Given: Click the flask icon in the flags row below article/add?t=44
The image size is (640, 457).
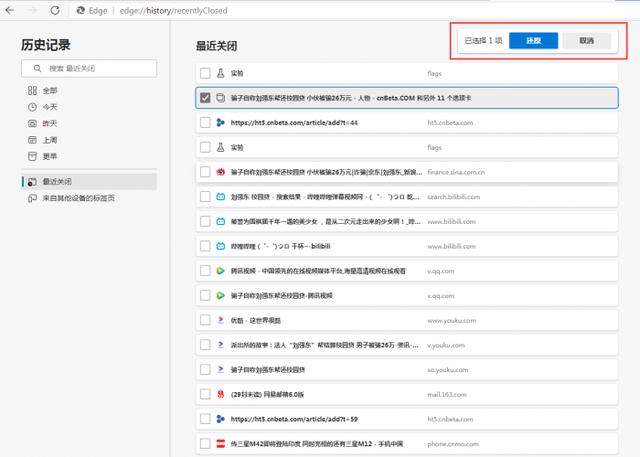Looking at the screenshot, I should click(220, 147).
